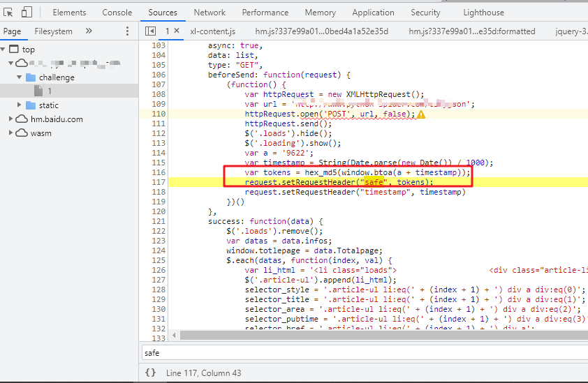
Task: Select the challenge folder
Action: tap(57, 77)
